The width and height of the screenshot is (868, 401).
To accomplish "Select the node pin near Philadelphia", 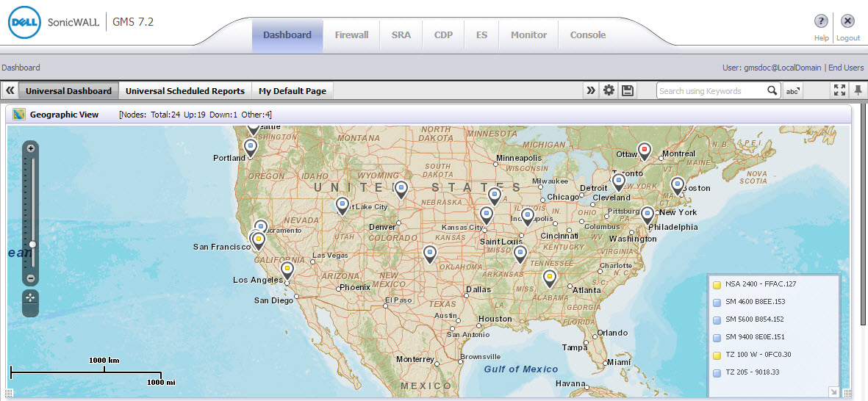I will (x=648, y=215).
